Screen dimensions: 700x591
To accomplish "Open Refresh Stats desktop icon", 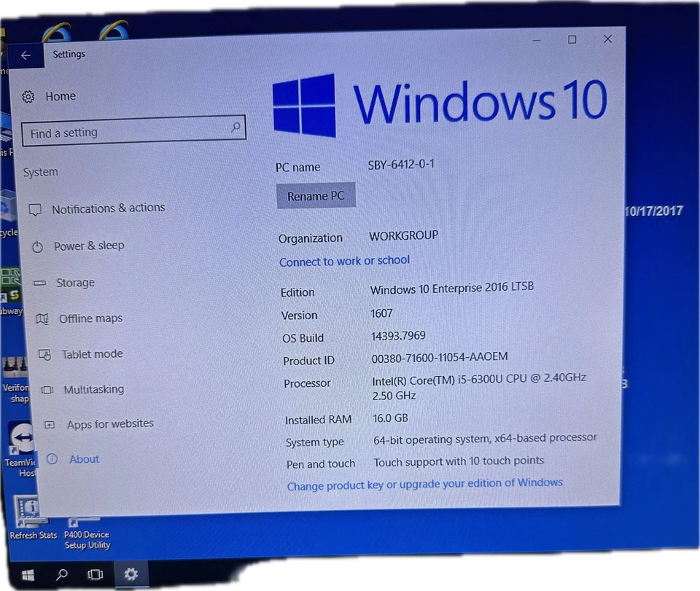I will [x=31, y=517].
